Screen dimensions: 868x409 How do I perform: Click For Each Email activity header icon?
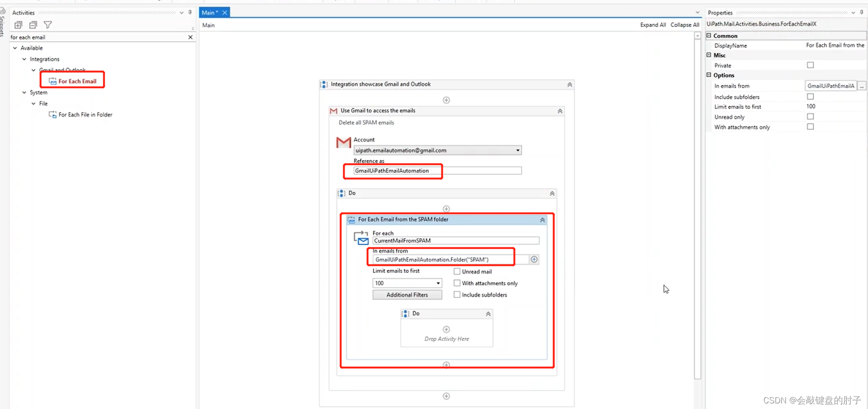(352, 220)
